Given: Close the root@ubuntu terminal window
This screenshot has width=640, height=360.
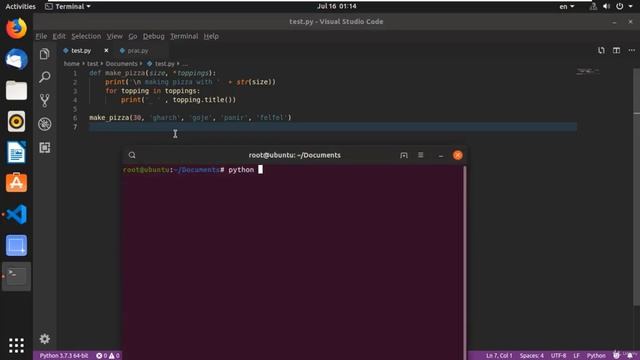Looking at the screenshot, I should tap(458, 155).
